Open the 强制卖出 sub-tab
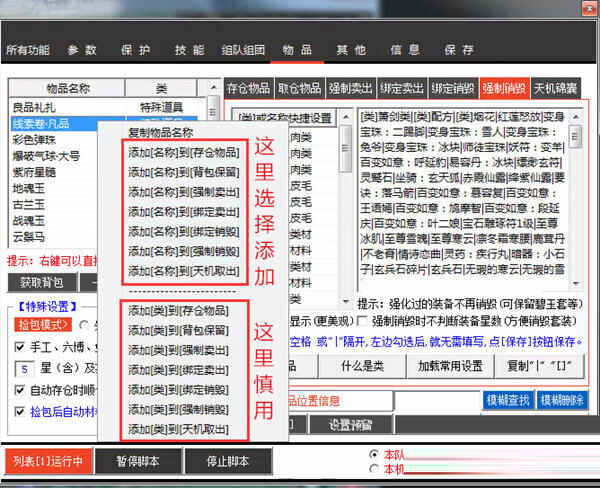 pos(351,88)
